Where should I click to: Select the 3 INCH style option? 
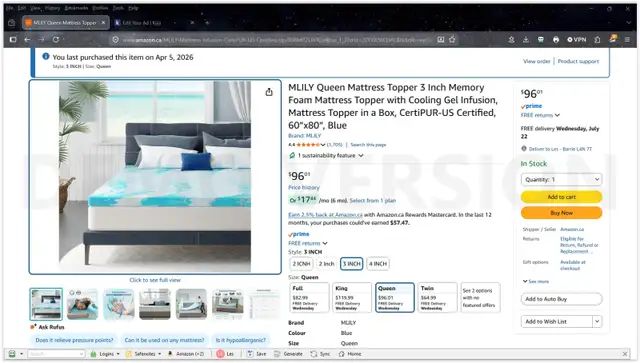351,264
